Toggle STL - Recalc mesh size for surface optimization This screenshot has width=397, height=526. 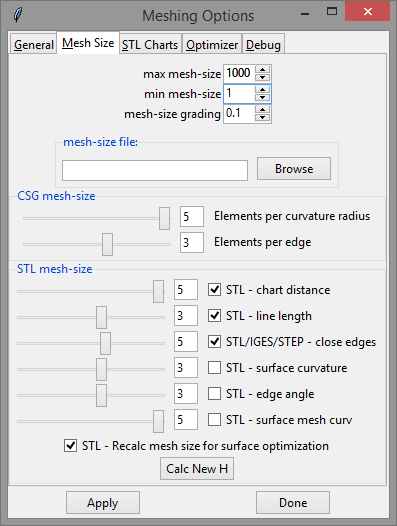coord(70,446)
